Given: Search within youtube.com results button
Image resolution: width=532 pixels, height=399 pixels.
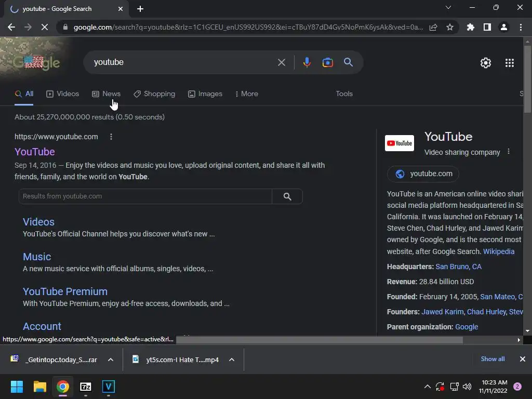Looking at the screenshot, I should coord(287,196).
